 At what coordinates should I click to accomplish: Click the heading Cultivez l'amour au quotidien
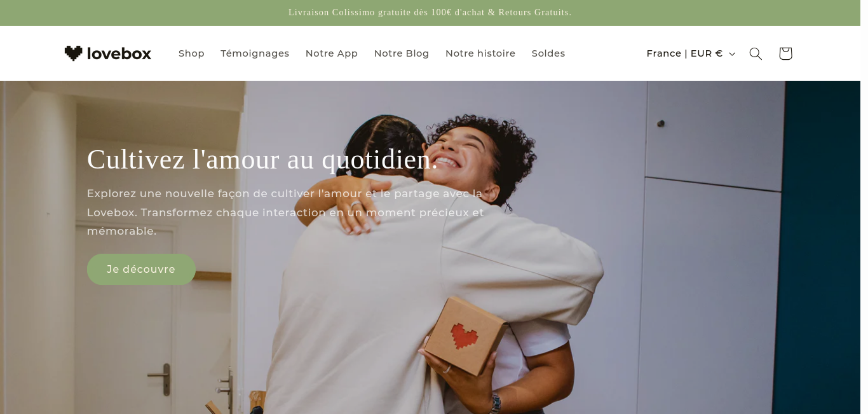[x=262, y=159]
